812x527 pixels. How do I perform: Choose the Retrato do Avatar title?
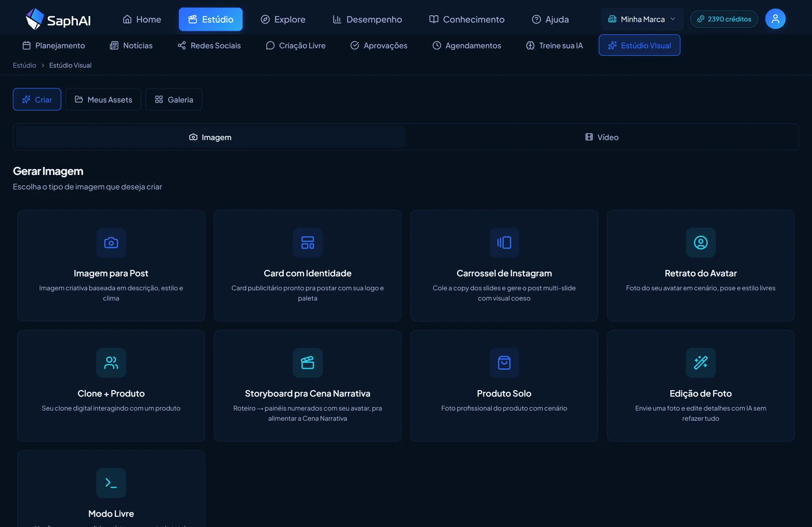(701, 273)
